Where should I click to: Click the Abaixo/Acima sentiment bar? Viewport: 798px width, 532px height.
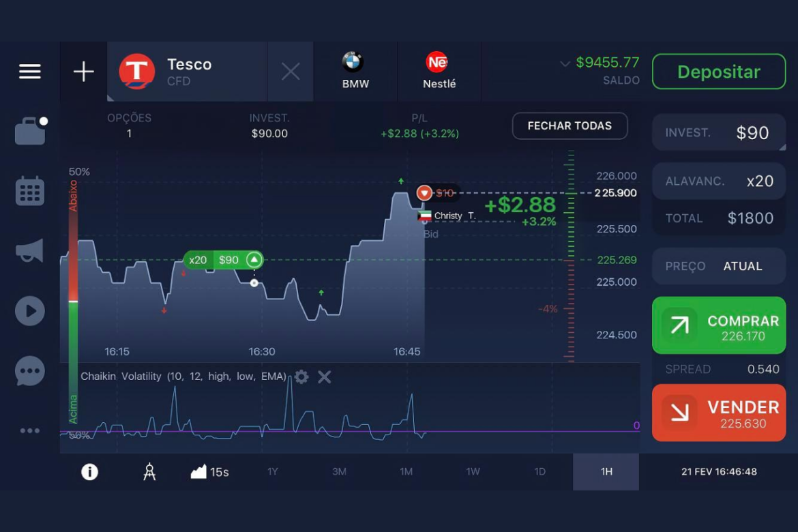(73, 302)
